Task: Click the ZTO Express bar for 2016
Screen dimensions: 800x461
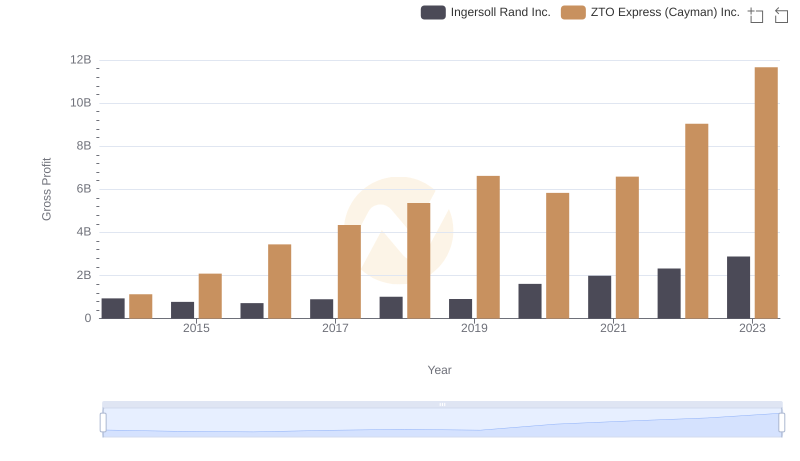Action: click(280, 281)
